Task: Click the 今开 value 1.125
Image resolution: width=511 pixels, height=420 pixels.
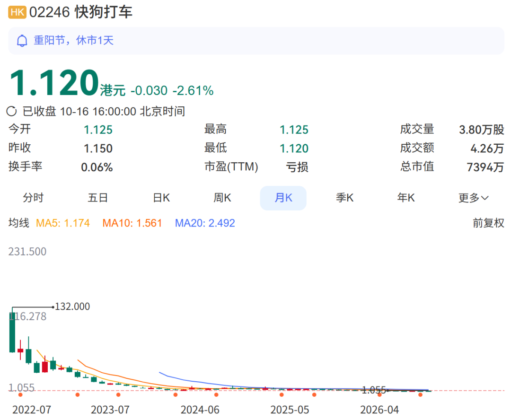Action: pyautogui.click(x=98, y=130)
